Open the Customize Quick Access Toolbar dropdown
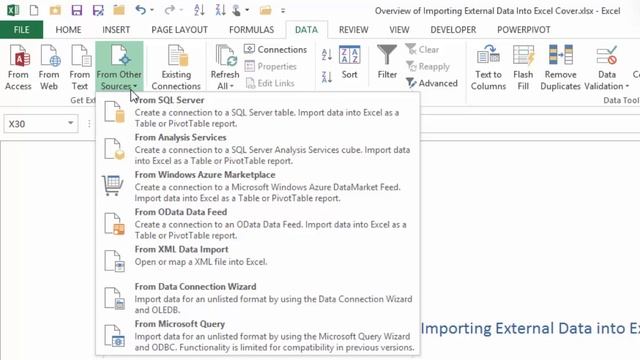This screenshot has width=640, height=360. [x=283, y=11]
